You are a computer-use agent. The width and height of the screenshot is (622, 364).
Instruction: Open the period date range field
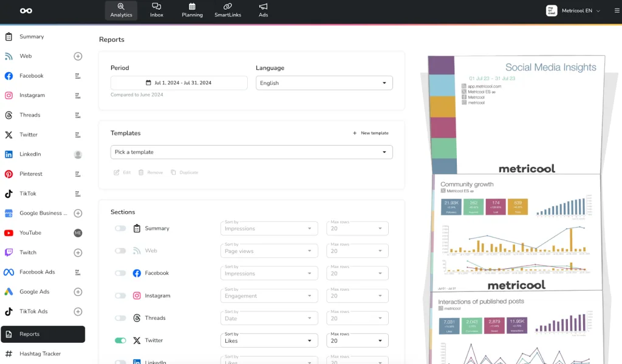(179, 83)
